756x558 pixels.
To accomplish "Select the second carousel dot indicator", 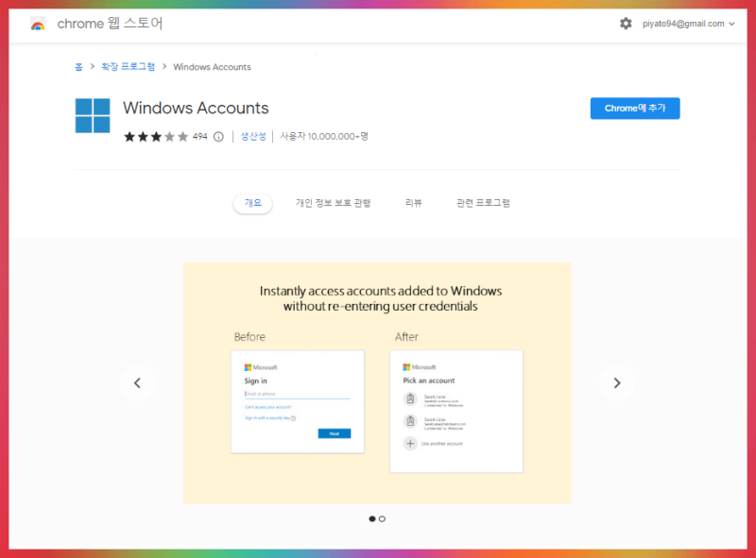I will coord(382,519).
